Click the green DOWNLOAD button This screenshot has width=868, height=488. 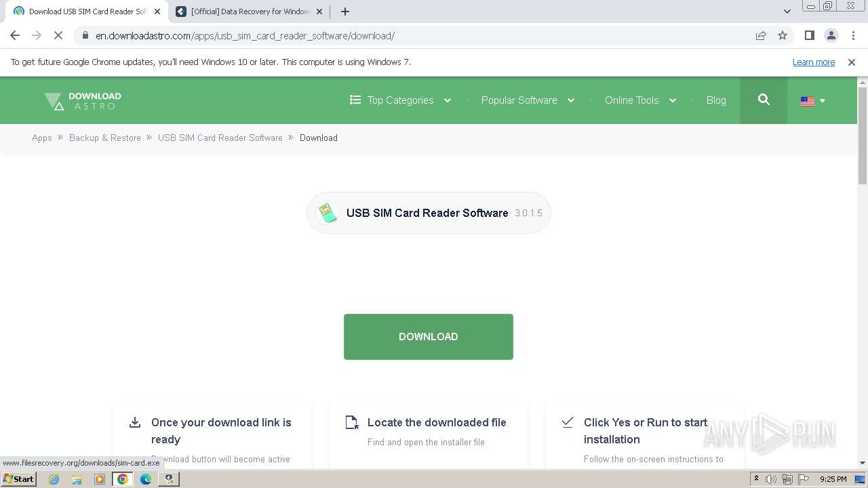tap(429, 337)
